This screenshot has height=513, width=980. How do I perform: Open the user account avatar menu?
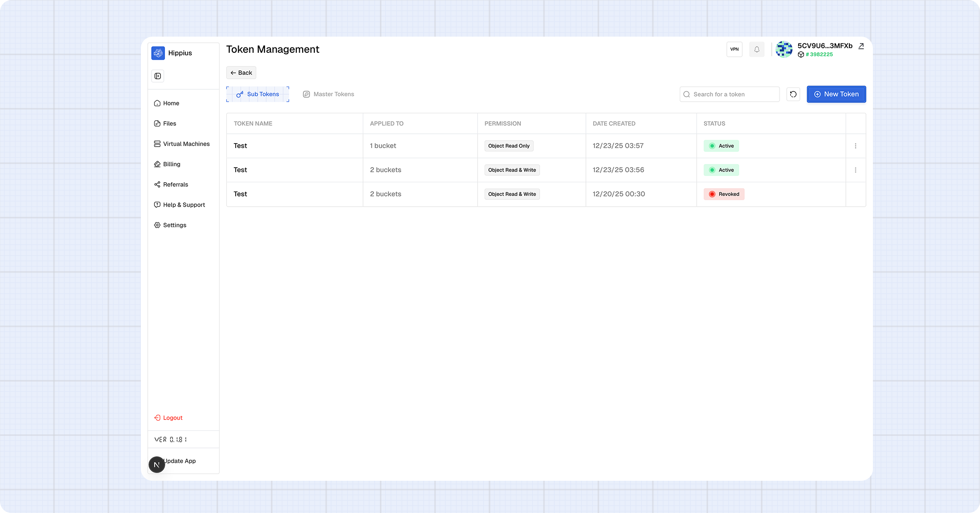(783, 49)
